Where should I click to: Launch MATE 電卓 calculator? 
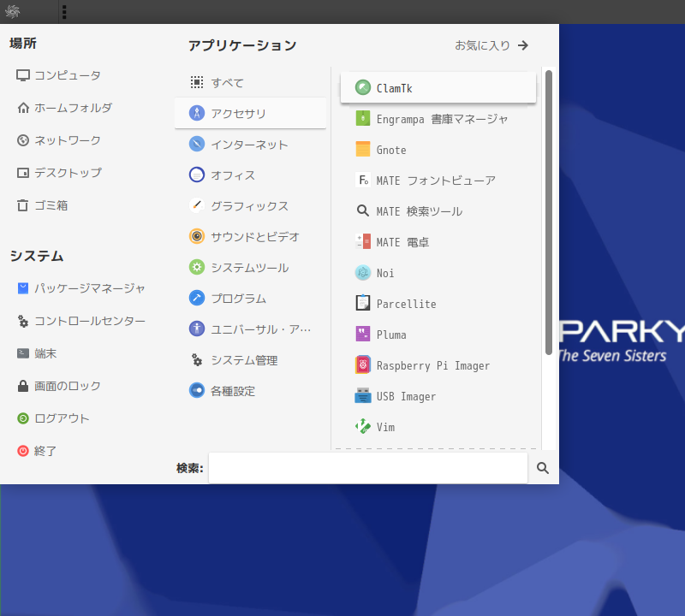438,242
